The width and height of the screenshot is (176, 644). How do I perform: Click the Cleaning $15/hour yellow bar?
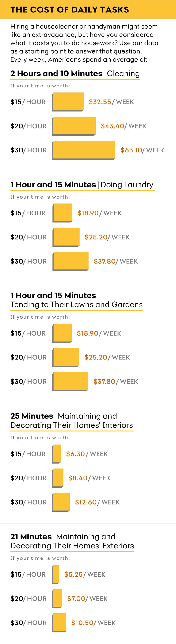68,102
